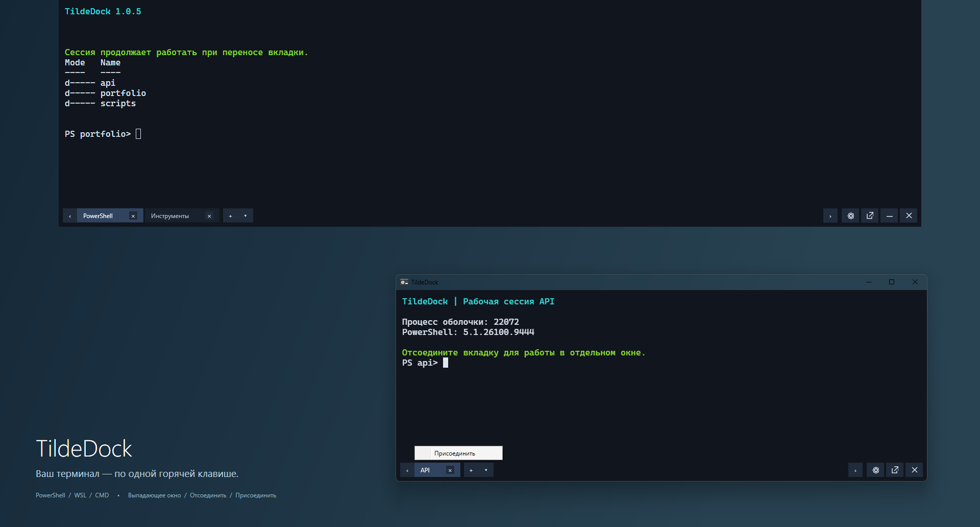Open shell profile dropdown in detached window
Image resolution: width=980 pixels, height=527 pixels.
pos(486,470)
